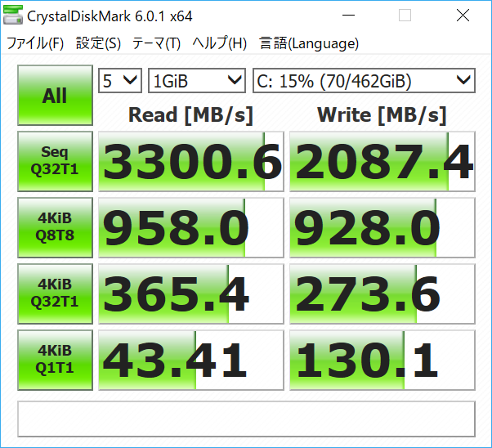
Task: Open the 設定(S) menu
Action: [98, 43]
